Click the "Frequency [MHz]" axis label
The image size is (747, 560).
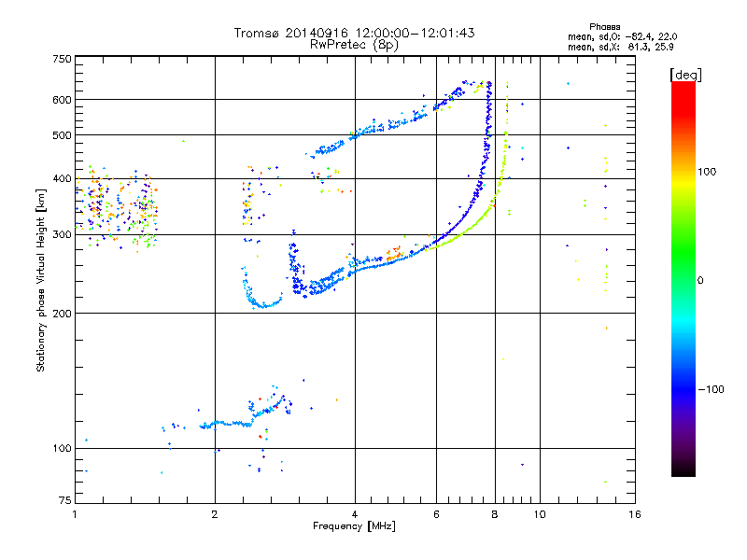[354, 526]
